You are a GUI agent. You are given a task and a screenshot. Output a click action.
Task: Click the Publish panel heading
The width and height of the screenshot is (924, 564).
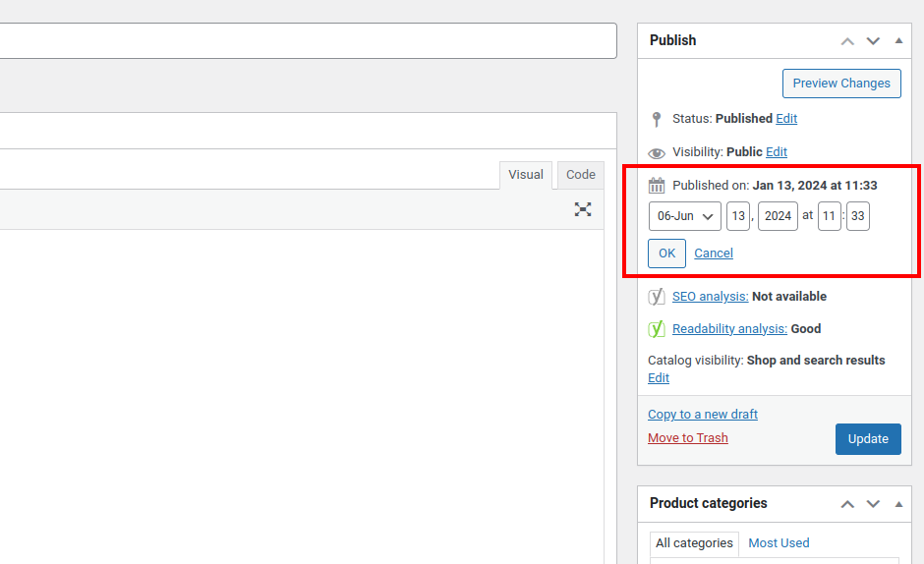click(x=673, y=40)
